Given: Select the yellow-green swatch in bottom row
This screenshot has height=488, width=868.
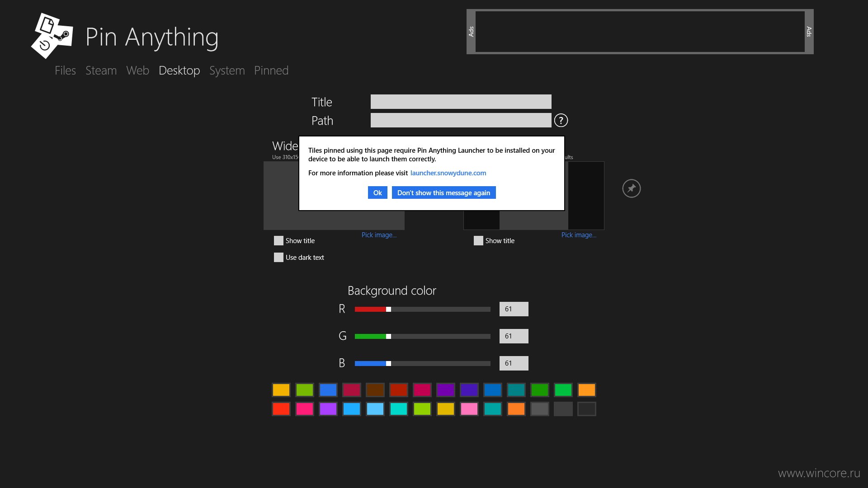Looking at the screenshot, I should tap(422, 409).
